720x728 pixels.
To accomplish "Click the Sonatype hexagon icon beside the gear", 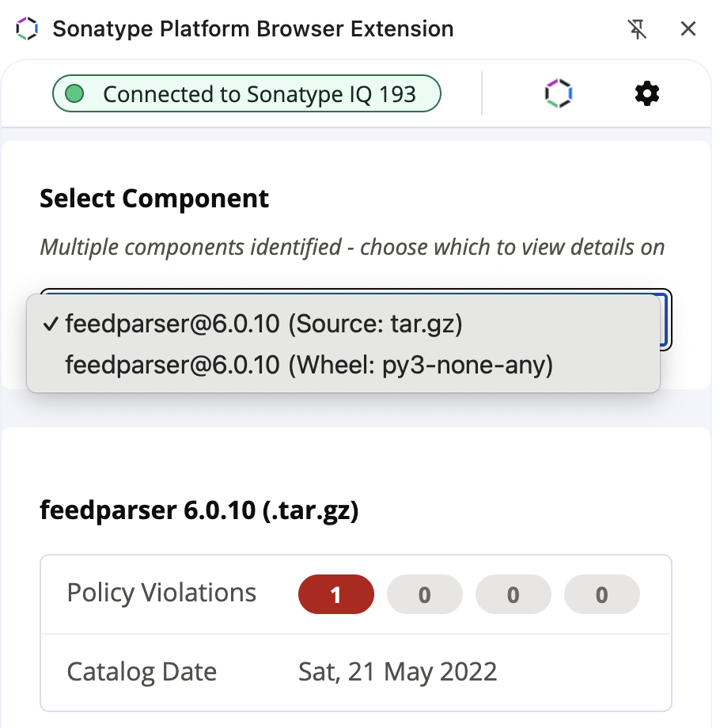I will pyautogui.click(x=559, y=93).
